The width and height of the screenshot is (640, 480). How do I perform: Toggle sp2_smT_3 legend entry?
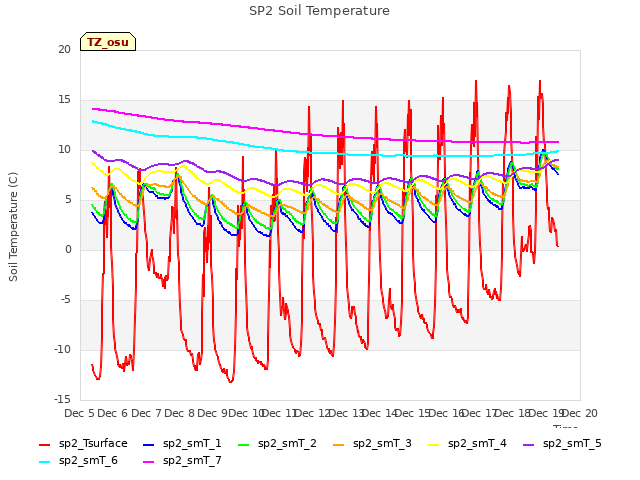point(373,443)
